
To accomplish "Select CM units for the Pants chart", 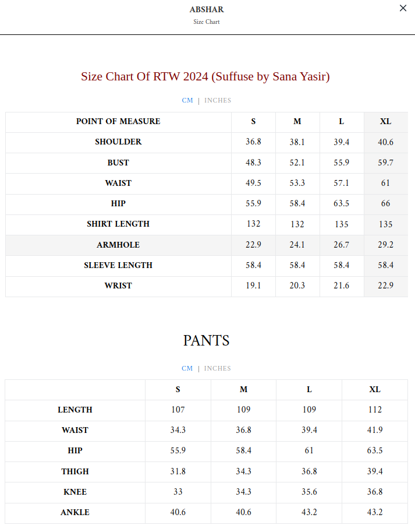I will pyautogui.click(x=187, y=368).
